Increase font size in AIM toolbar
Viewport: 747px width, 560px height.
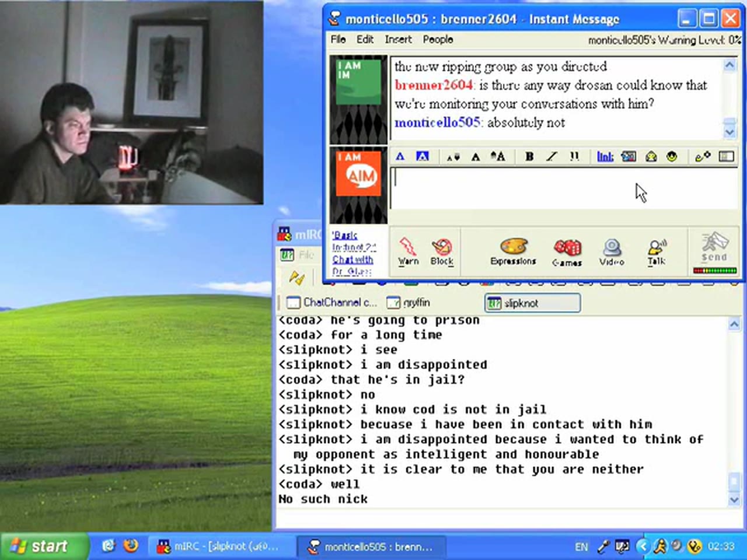tap(498, 156)
